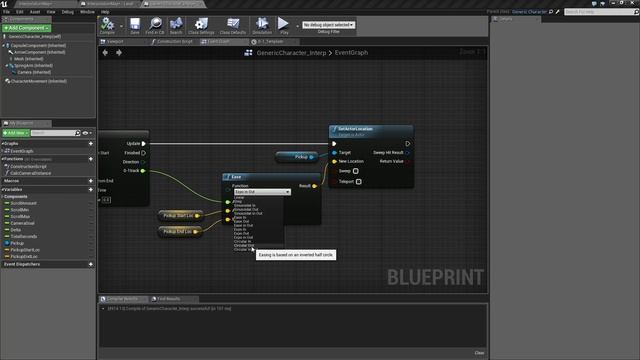This screenshot has height=360, width=640.
Task: Open the debug object filter dropdown
Action: [x=329, y=25]
